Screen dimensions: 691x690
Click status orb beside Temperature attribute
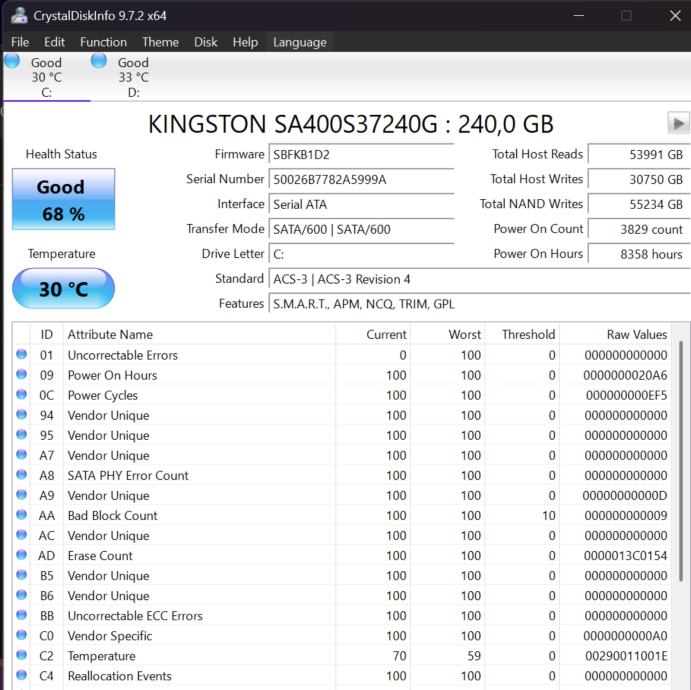coord(21,656)
